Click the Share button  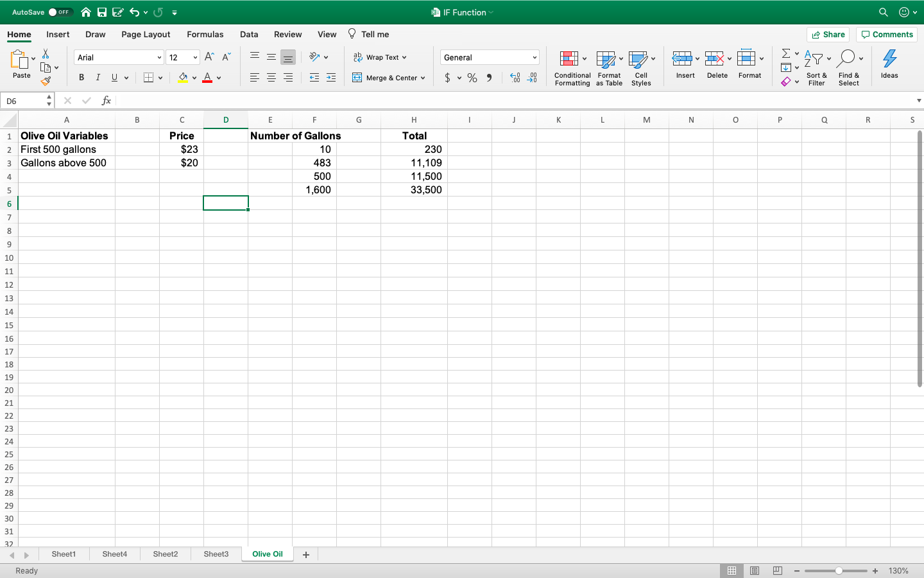click(x=828, y=34)
